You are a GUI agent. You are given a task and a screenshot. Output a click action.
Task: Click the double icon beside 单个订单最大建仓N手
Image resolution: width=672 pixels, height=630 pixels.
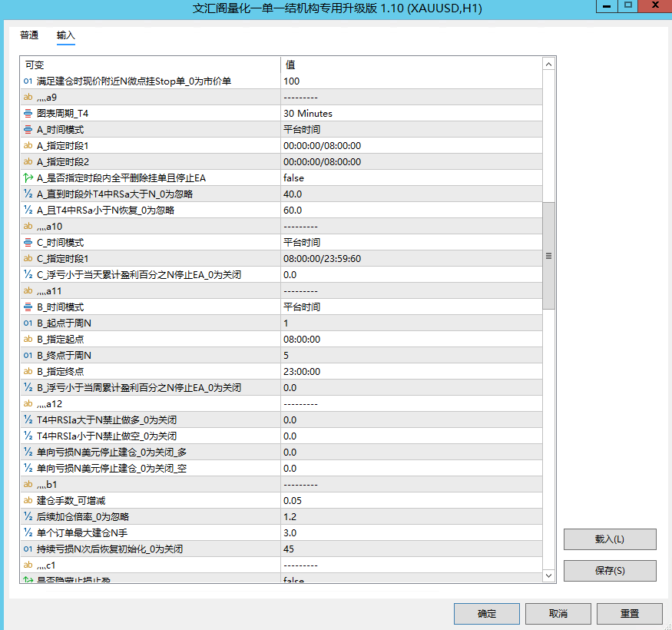[28, 532]
